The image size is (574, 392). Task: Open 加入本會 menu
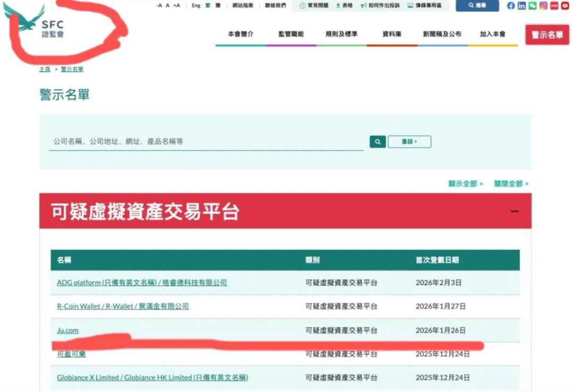[x=493, y=34]
